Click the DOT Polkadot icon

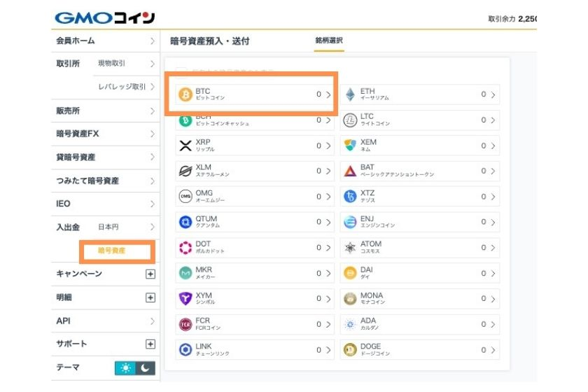(x=185, y=248)
